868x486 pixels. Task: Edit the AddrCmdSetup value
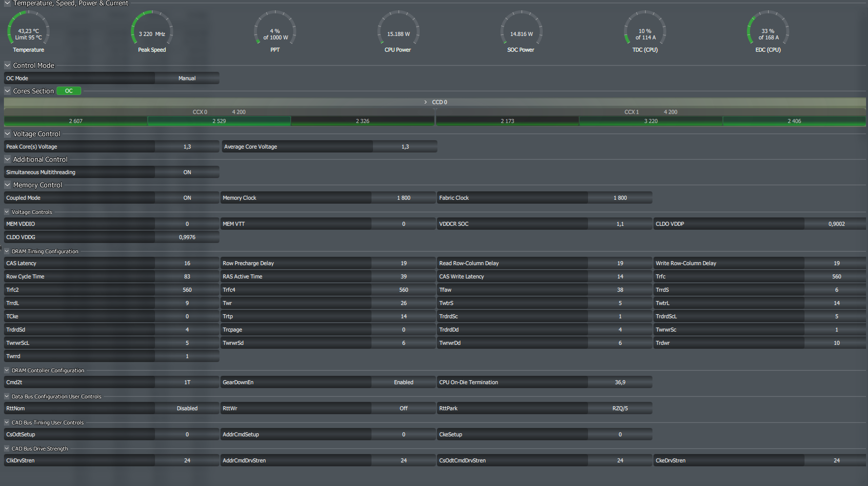click(x=403, y=434)
